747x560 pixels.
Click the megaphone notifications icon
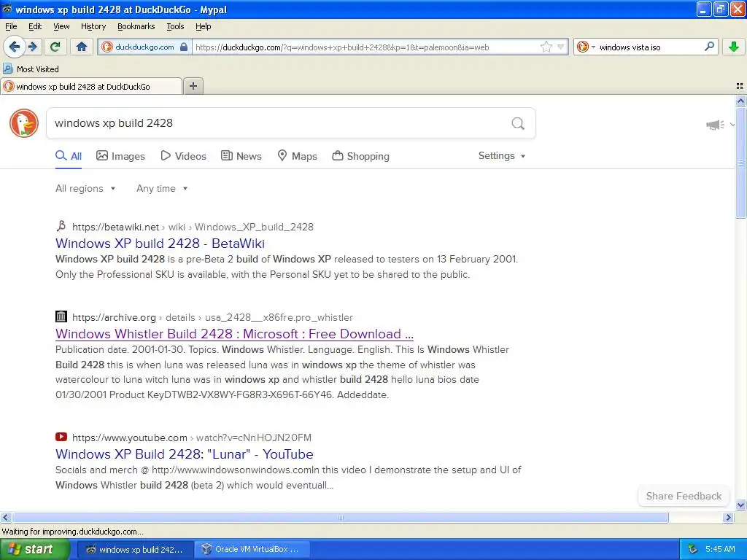715,125
